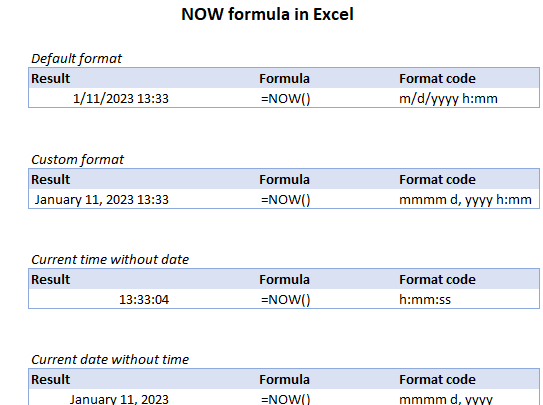Screen dimensions: 543x405
Task: Click the 'Default format' section label
Action: click(x=77, y=58)
